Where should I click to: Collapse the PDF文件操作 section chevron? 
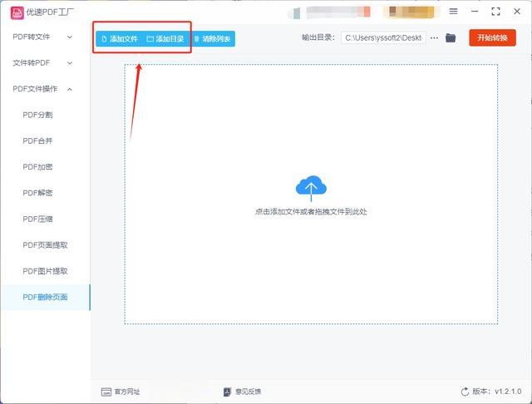70,89
